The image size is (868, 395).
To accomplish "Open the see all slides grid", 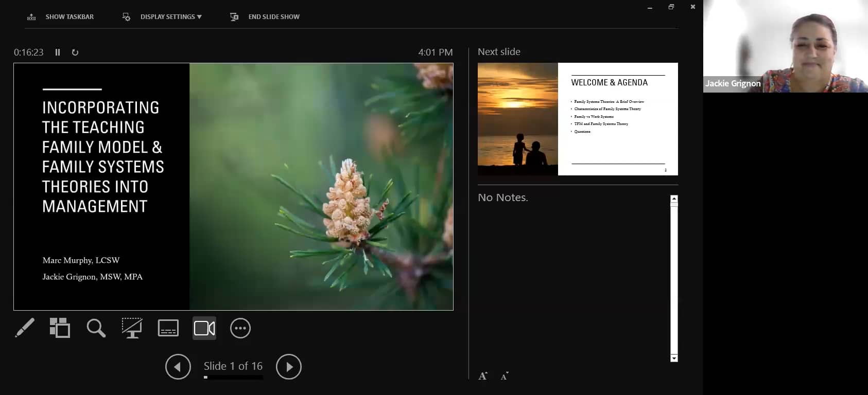I will tap(60, 328).
